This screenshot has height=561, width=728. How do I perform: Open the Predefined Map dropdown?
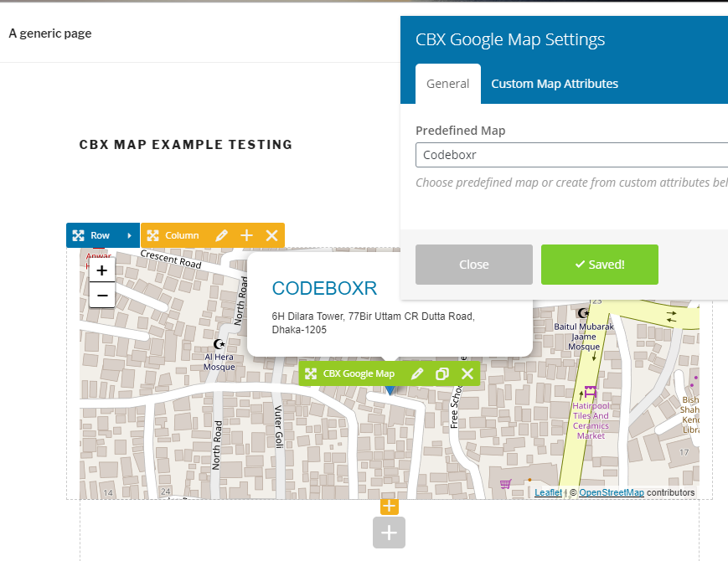571,155
